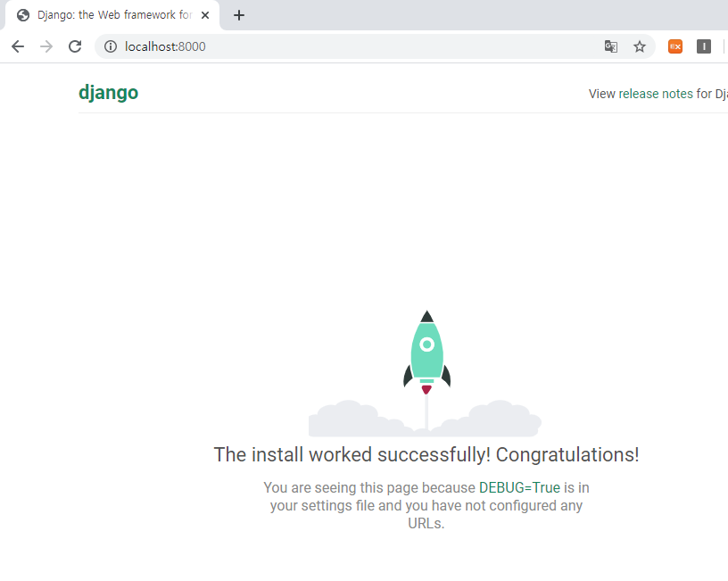Click the rocket illustration
Screen dimensions: 728x581
pyautogui.click(x=426, y=373)
